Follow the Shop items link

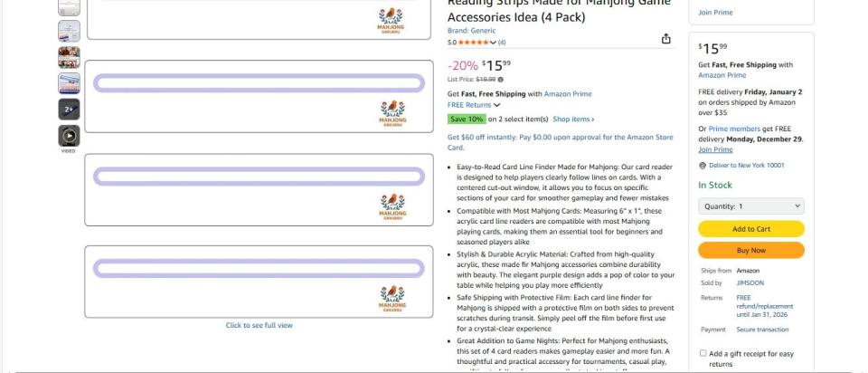(573, 119)
